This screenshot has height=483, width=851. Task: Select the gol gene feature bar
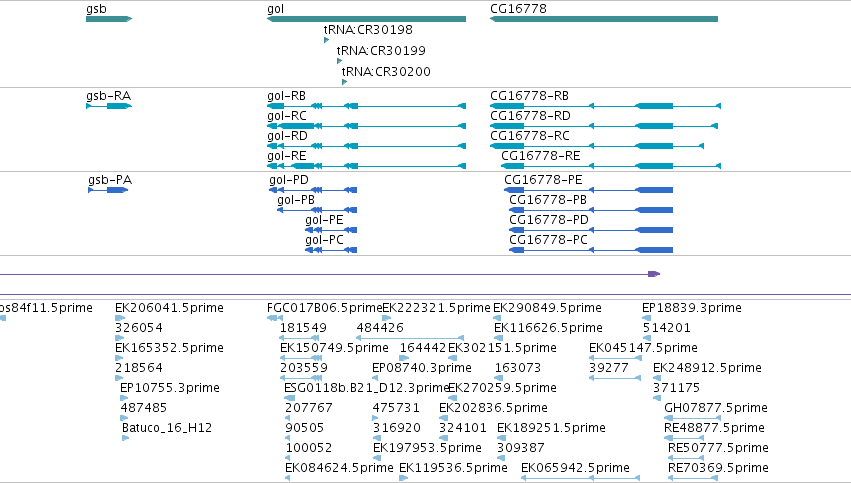(x=366, y=19)
